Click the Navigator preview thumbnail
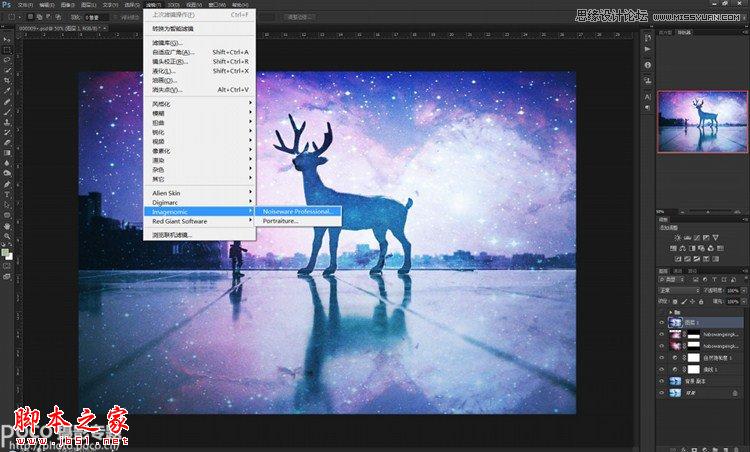This screenshot has height=452, width=750. [x=702, y=121]
